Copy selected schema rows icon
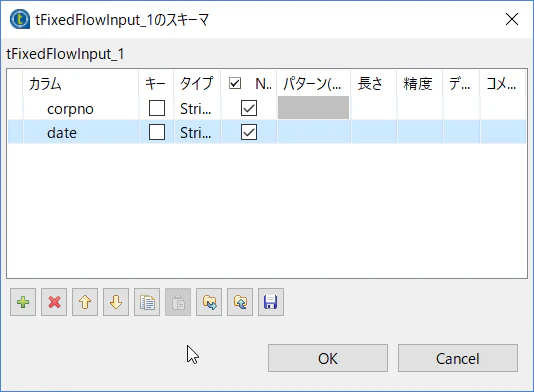The image size is (534, 392). [x=147, y=302]
